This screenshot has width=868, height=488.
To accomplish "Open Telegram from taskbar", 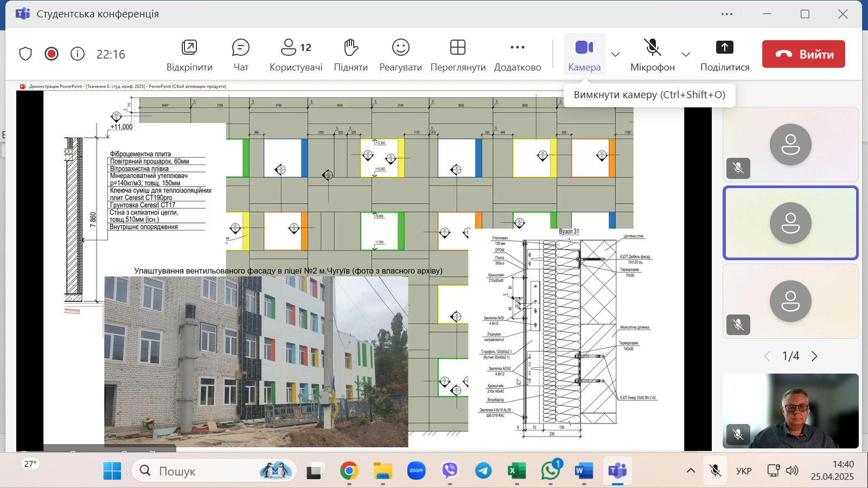I will pos(483,471).
